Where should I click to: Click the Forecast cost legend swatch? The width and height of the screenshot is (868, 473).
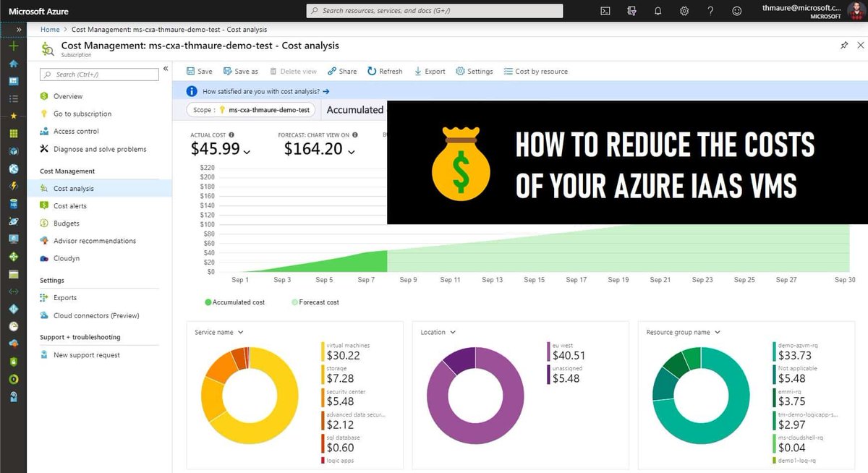(294, 302)
